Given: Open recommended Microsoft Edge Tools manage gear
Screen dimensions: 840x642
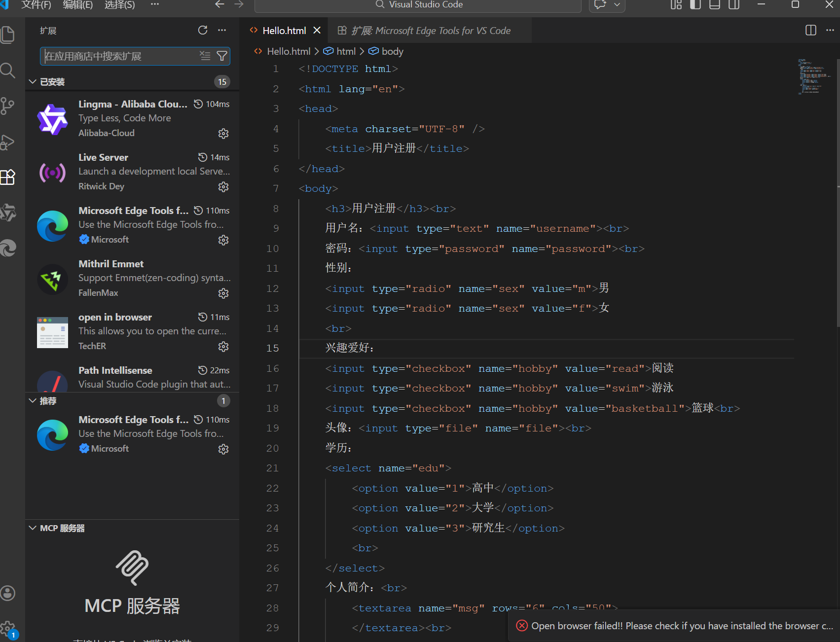Looking at the screenshot, I should pos(223,449).
